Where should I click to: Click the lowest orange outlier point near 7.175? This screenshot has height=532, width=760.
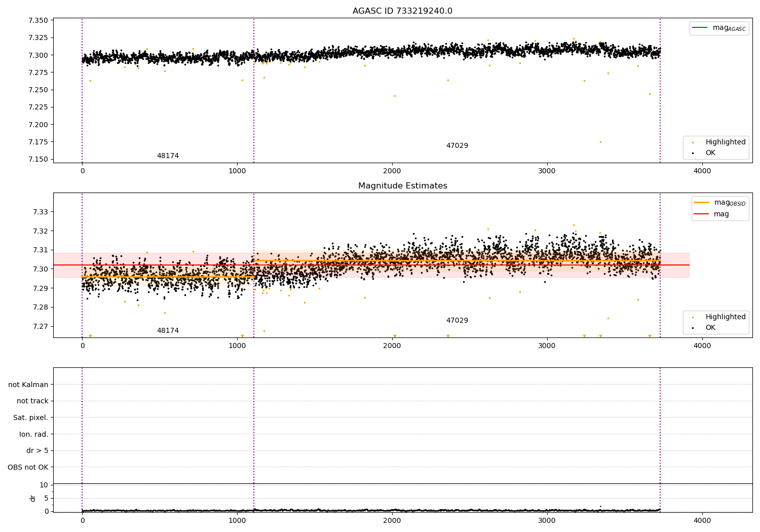click(x=600, y=142)
